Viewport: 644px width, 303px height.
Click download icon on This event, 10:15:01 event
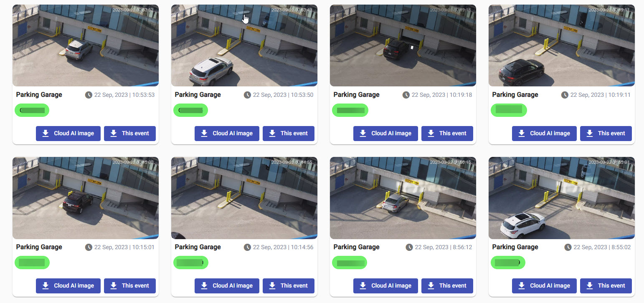pos(114,286)
